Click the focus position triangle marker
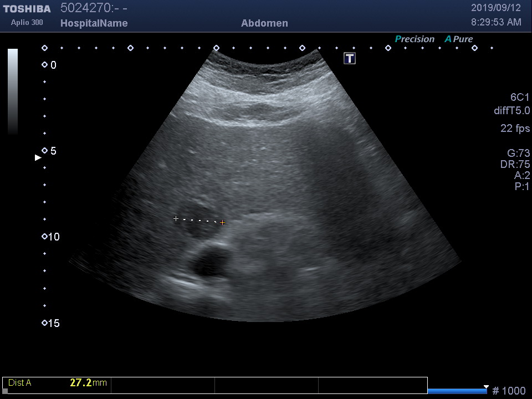 [x=38, y=158]
